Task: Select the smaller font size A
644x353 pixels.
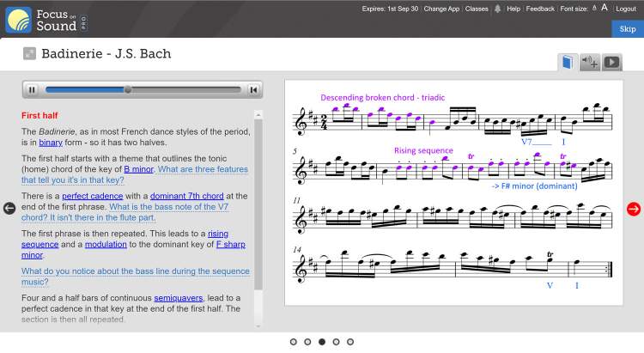Action: tap(594, 9)
